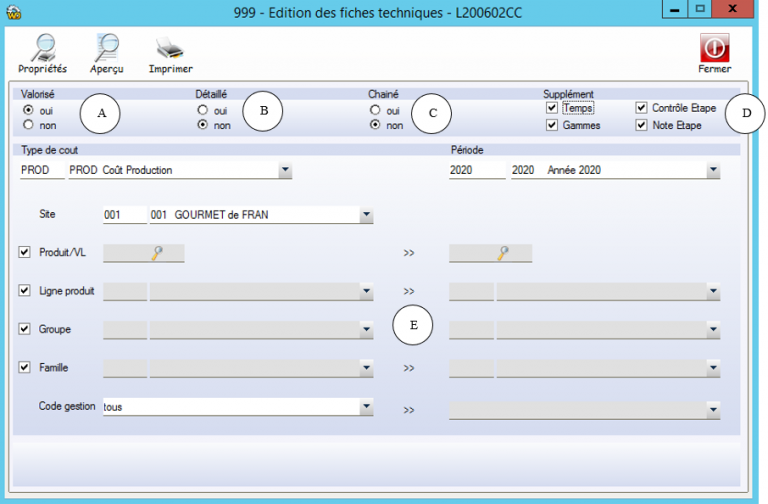
Task: Expand the Type de cout dropdown
Action: 285,171
